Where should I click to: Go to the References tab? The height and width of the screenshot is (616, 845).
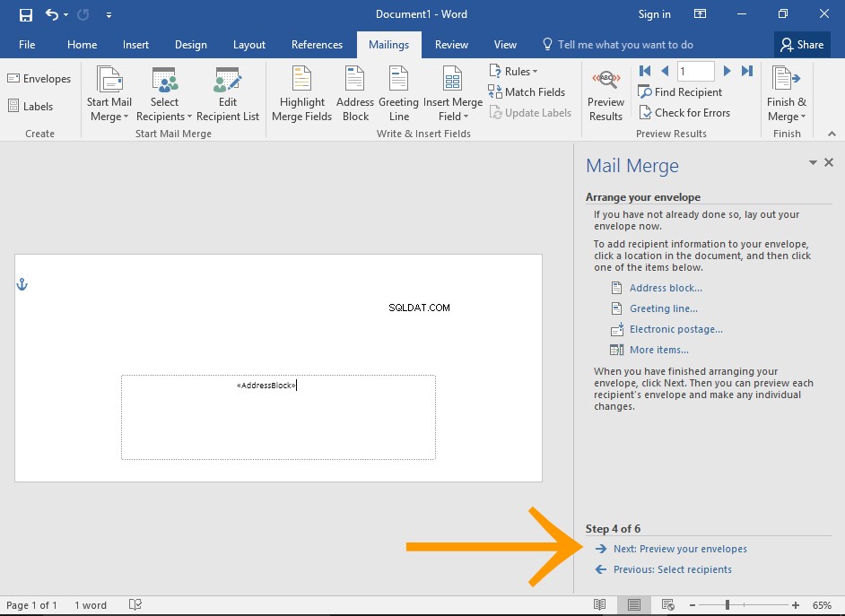317,45
